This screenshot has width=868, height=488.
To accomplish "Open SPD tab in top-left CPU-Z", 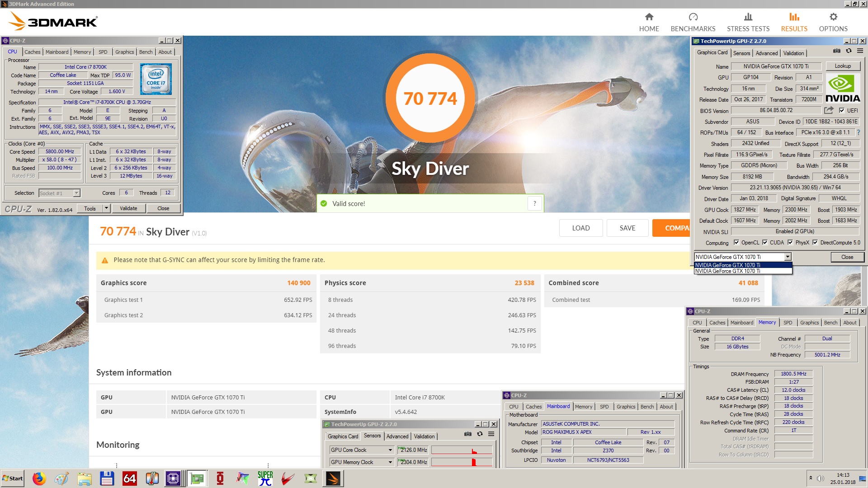I will click(103, 52).
